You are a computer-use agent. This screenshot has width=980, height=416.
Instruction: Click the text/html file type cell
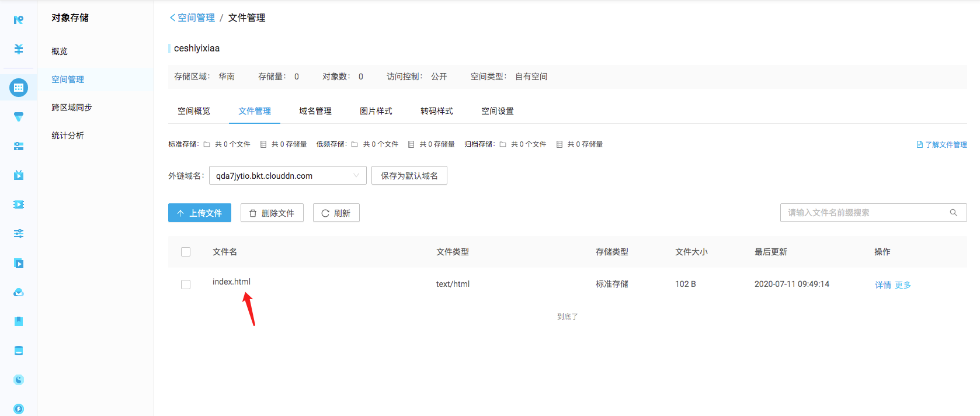(453, 284)
